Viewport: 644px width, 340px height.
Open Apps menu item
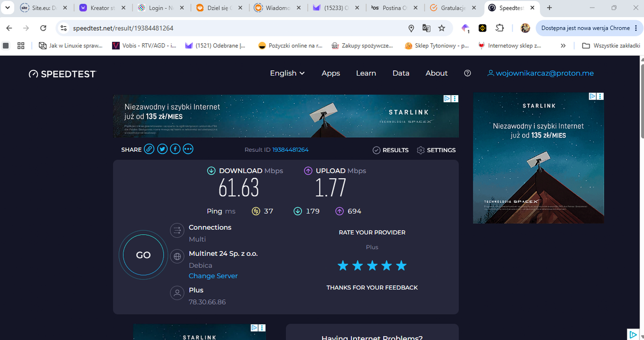coord(331,73)
